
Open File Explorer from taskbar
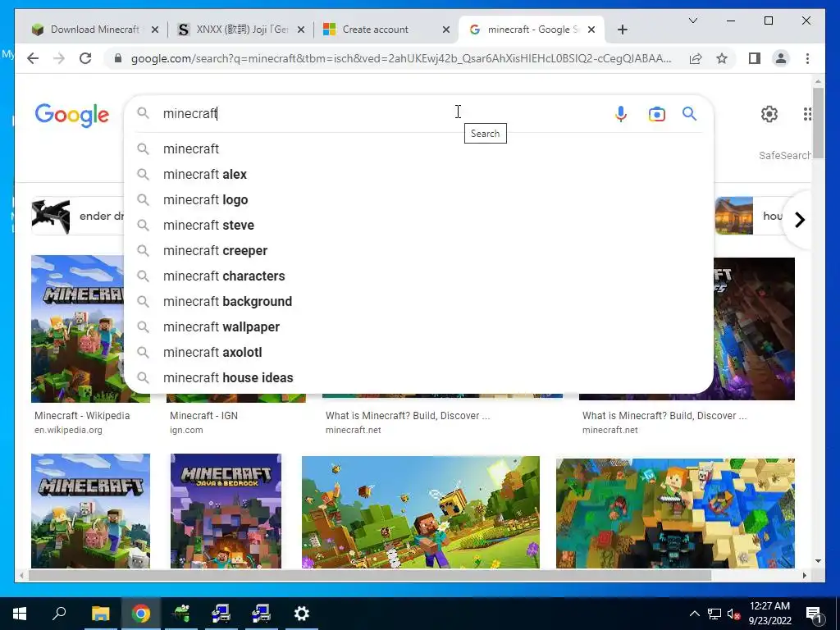[x=100, y=614]
